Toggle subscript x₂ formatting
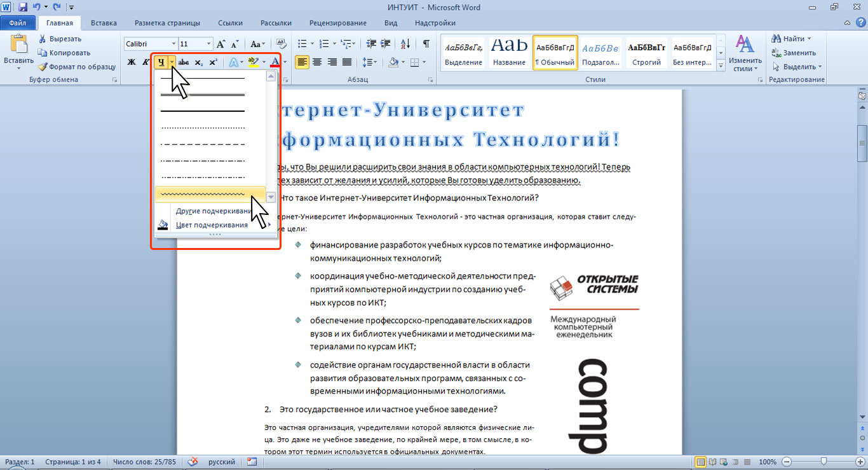The image size is (868, 470). [x=198, y=62]
